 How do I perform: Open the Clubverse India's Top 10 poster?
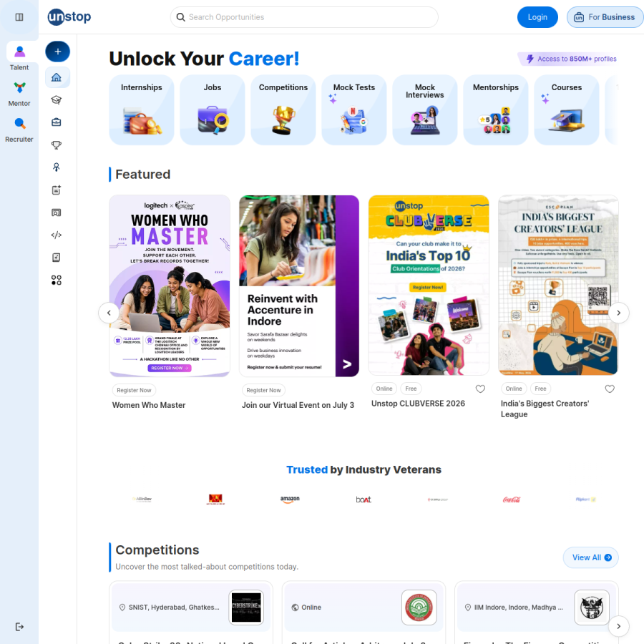(x=429, y=285)
